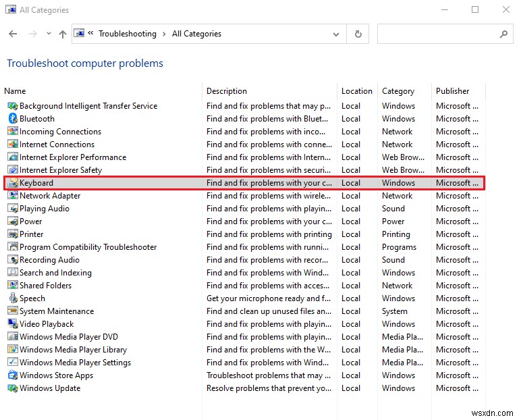Image resolution: width=521 pixels, height=420 pixels.
Task: Click the Background Intelligent Transfer Service icon
Action: 13,106
